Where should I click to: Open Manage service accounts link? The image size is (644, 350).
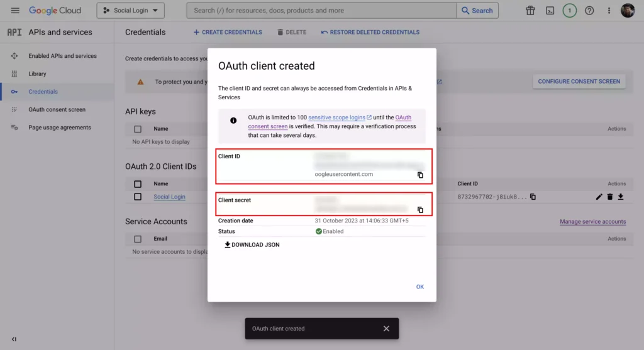pyautogui.click(x=592, y=222)
